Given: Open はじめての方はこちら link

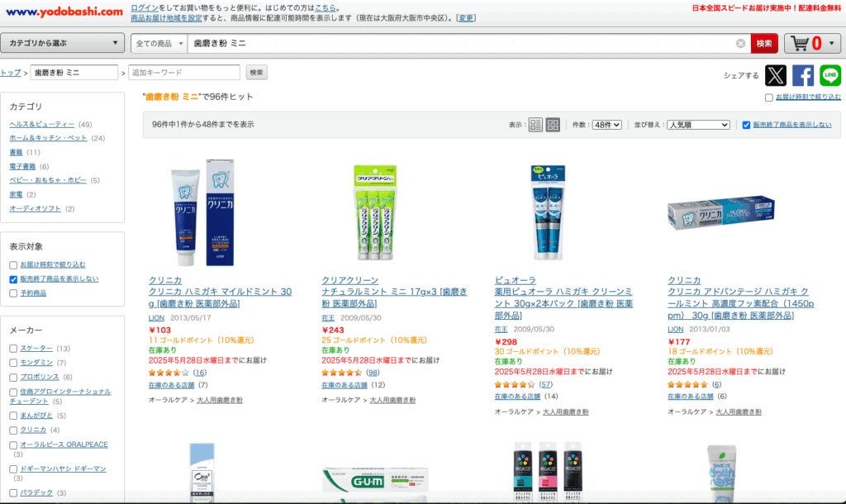Looking at the screenshot, I should point(326,8).
